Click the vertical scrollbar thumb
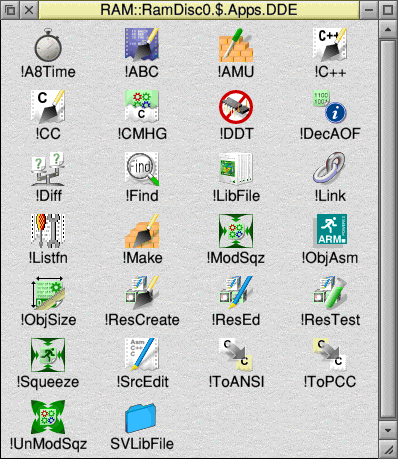This screenshot has width=398, height=459. tap(388, 229)
